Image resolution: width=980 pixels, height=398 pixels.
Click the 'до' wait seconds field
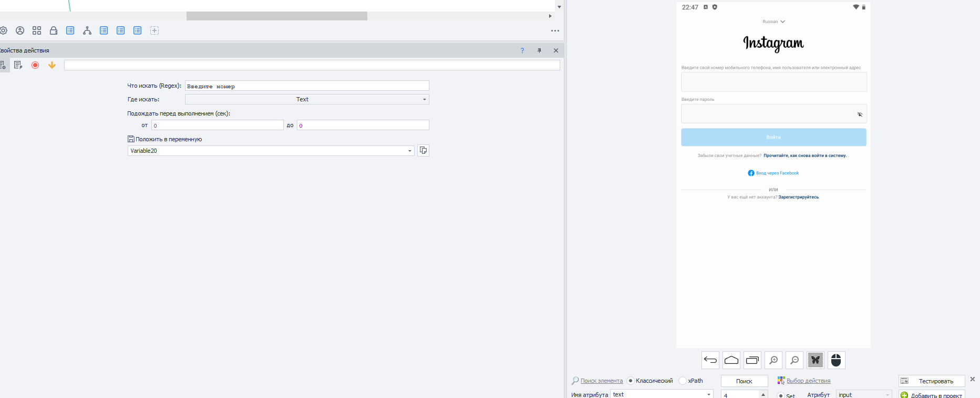click(363, 125)
